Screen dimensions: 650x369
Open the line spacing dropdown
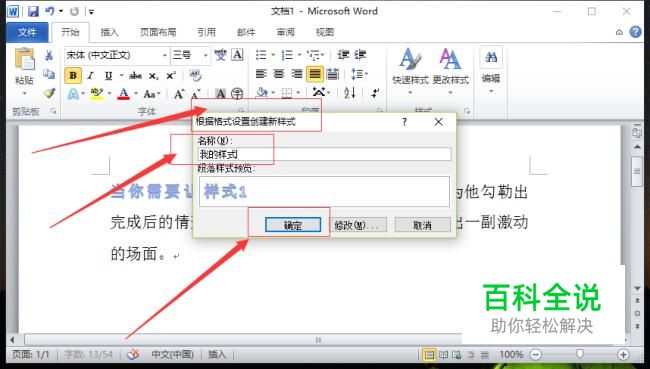359,74
